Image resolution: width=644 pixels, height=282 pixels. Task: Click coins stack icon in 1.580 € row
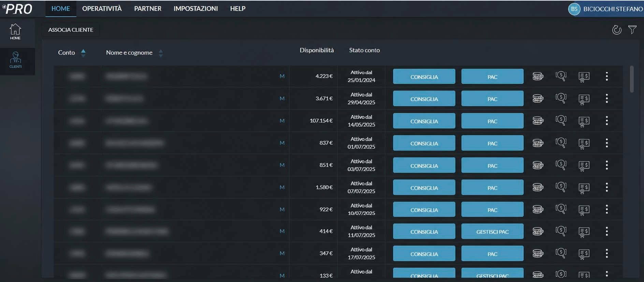[x=538, y=187]
